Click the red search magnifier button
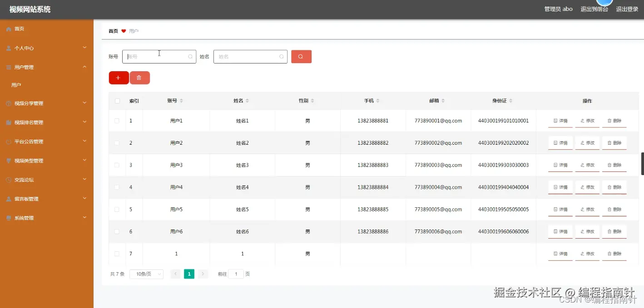644x308 pixels. point(301,57)
